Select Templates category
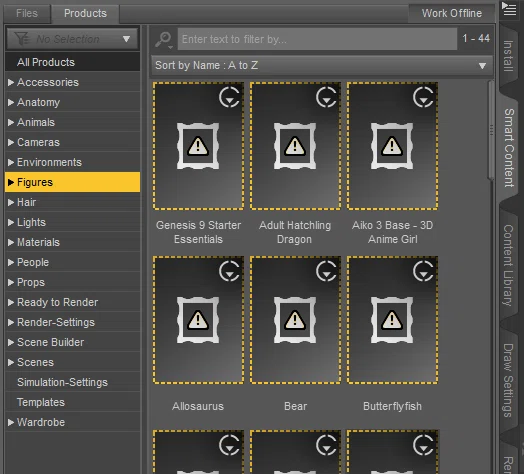Viewport: 524px width, 474px height. coord(73,402)
